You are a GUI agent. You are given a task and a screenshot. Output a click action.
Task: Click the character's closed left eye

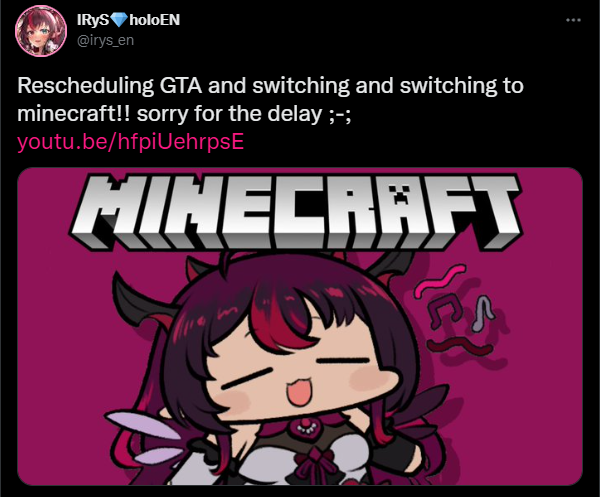(248, 377)
